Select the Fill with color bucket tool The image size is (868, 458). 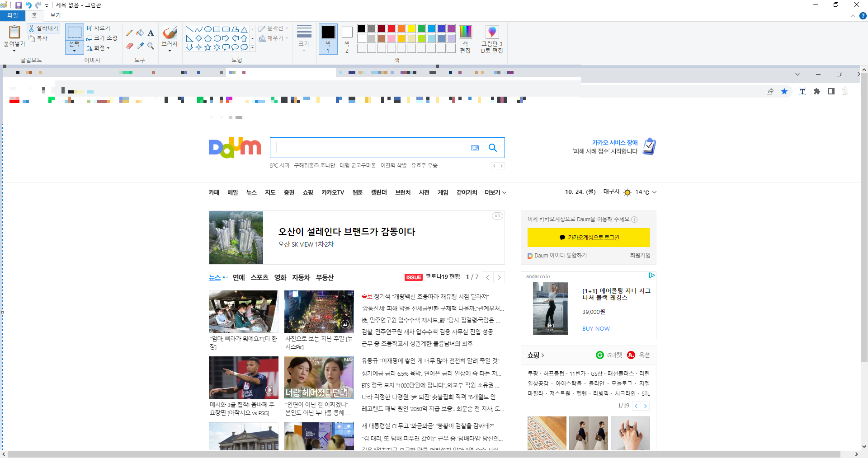pos(140,33)
